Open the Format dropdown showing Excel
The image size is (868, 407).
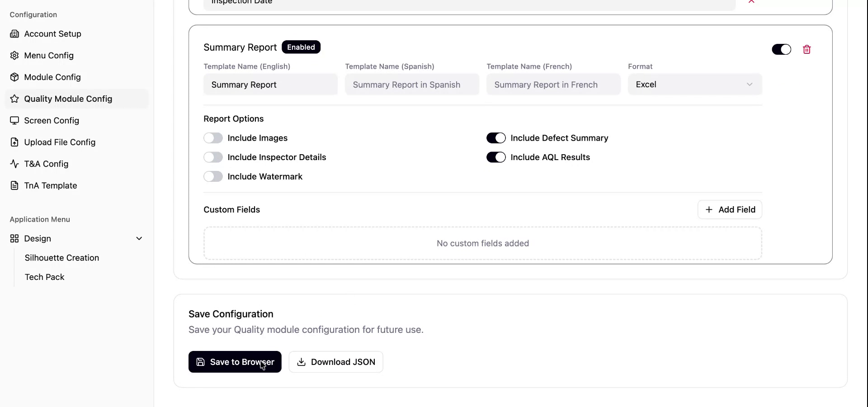[694, 85]
